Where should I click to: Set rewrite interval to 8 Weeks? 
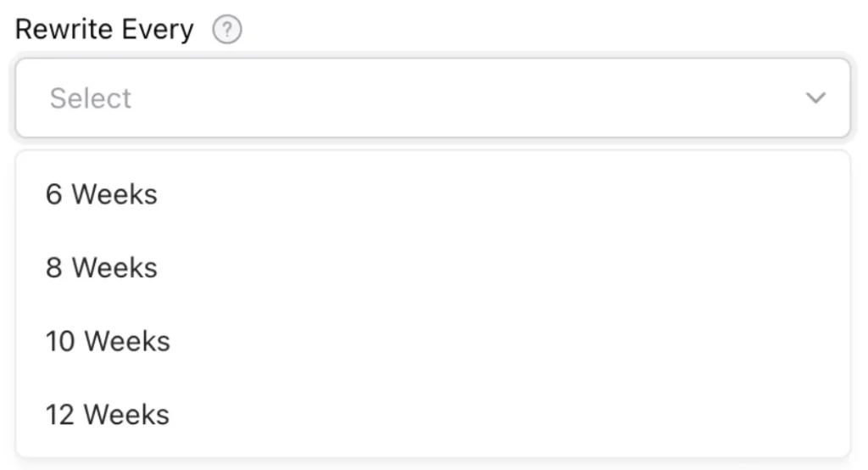(x=102, y=268)
